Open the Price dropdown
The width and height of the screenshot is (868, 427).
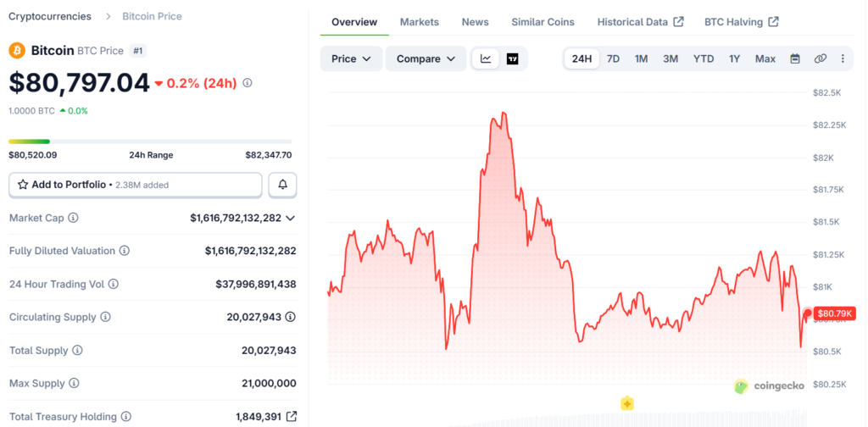pyautogui.click(x=351, y=58)
